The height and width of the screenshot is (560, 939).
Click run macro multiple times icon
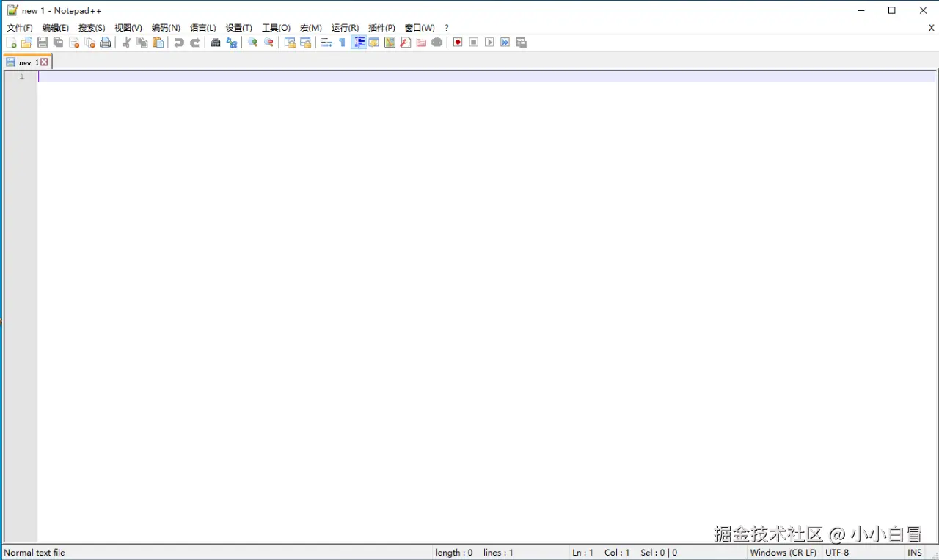[x=505, y=43]
